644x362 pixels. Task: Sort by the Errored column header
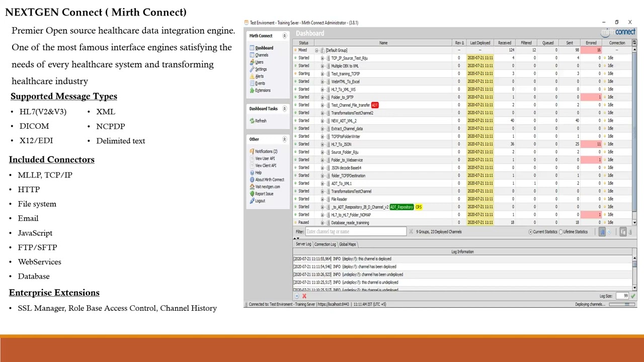tap(591, 43)
